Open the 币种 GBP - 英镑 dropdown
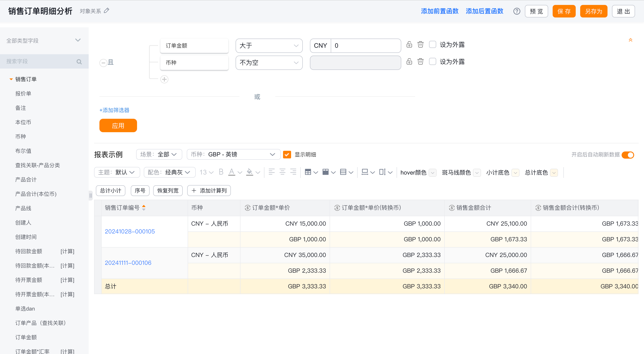The height and width of the screenshot is (354, 644). click(x=233, y=154)
